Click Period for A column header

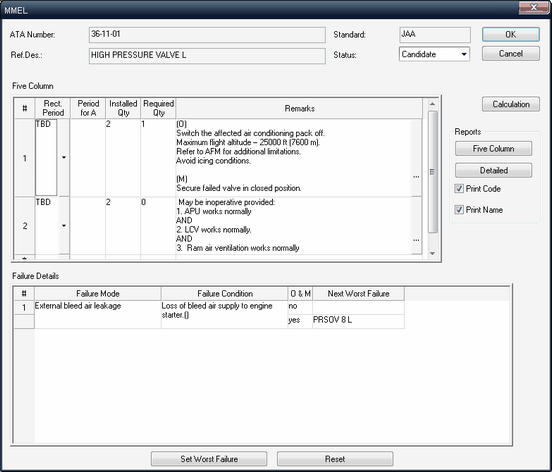pyautogui.click(x=88, y=108)
